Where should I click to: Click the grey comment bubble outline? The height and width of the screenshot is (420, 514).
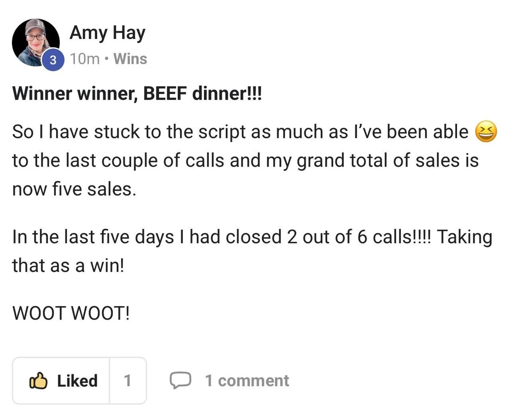(182, 380)
